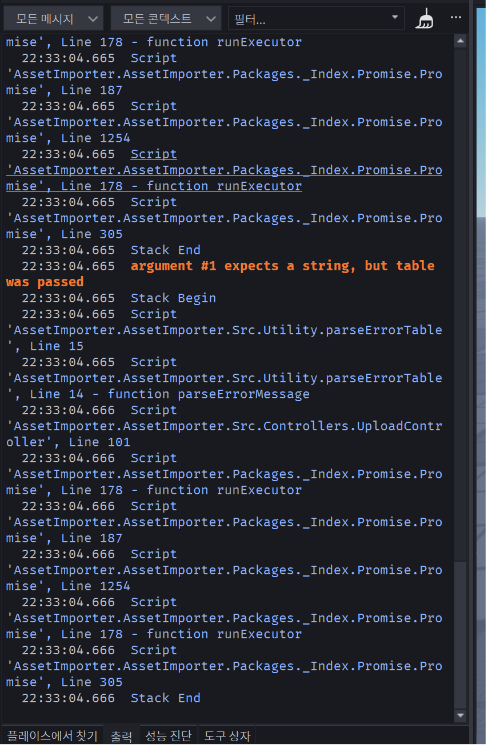Clear output with the broom icon
This screenshot has height=745, width=486.
(x=424, y=19)
